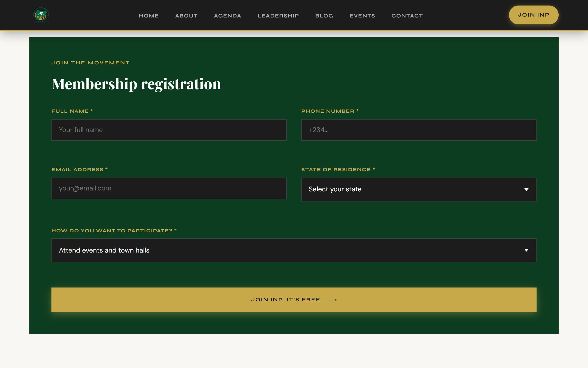Focus the Phone Number input field
Image resolution: width=588 pixels, height=368 pixels.
coord(419,130)
